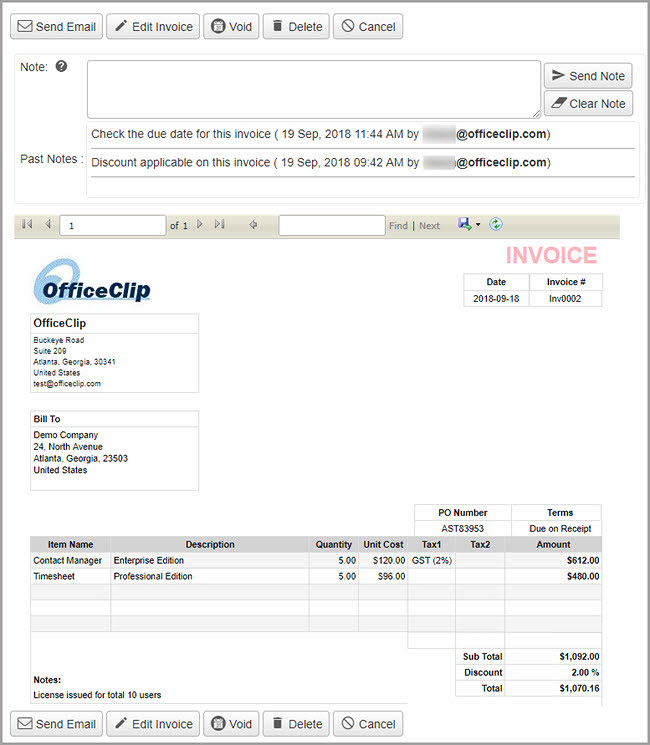Refresh the invoice report

tap(496, 225)
